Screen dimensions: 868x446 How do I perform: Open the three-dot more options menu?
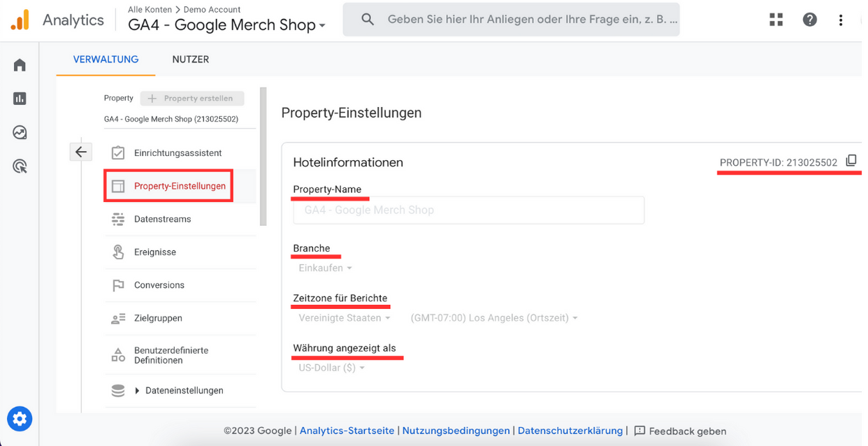point(841,20)
